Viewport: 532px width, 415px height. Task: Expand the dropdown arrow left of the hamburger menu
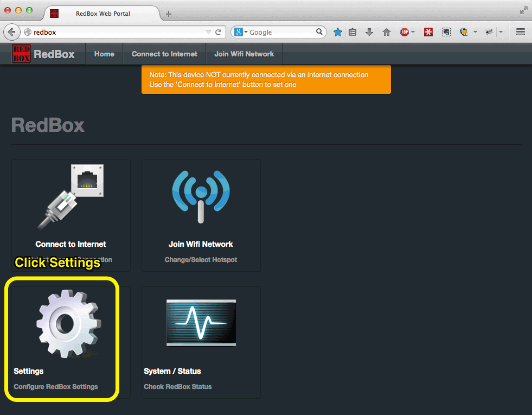pos(501,32)
